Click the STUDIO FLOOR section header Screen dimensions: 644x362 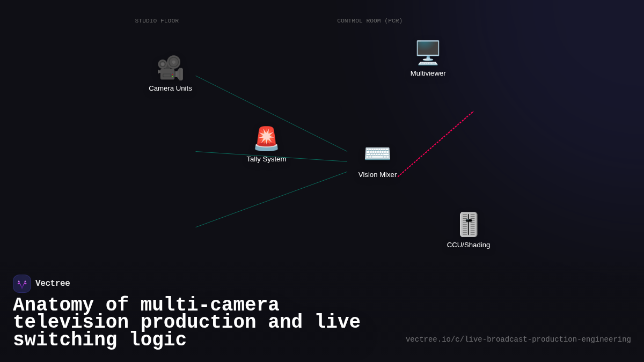pyautogui.click(x=157, y=20)
